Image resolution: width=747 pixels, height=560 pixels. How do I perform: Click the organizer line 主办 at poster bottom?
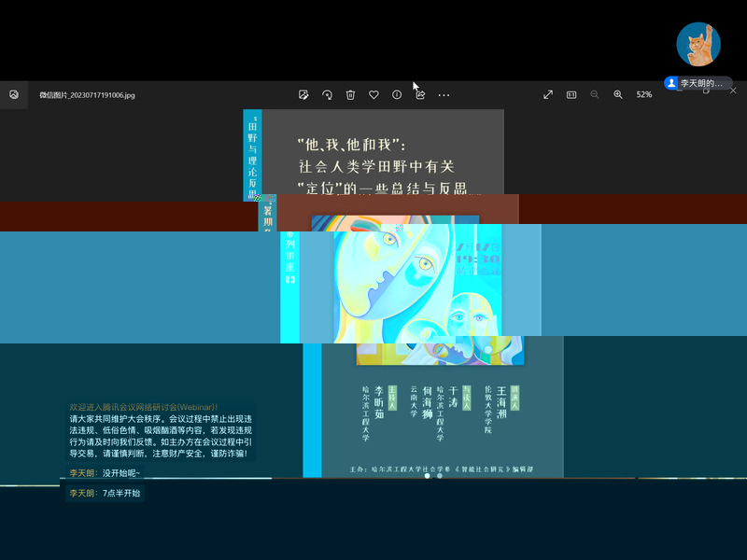441,469
